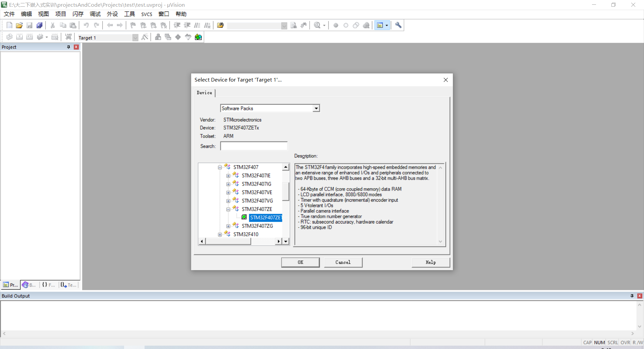Click the Translate file icon
Viewport: 644px width, 349px height.
point(9,37)
